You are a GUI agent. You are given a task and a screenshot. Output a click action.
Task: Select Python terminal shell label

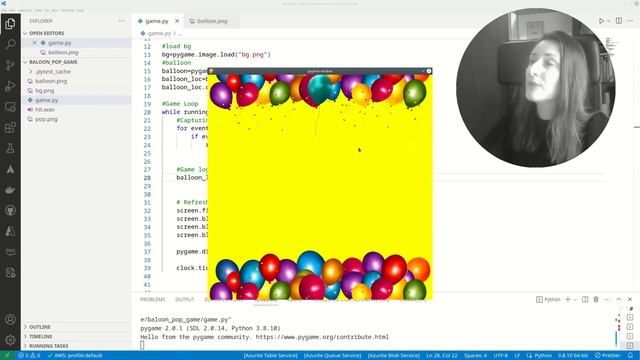[x=548, y=300]
